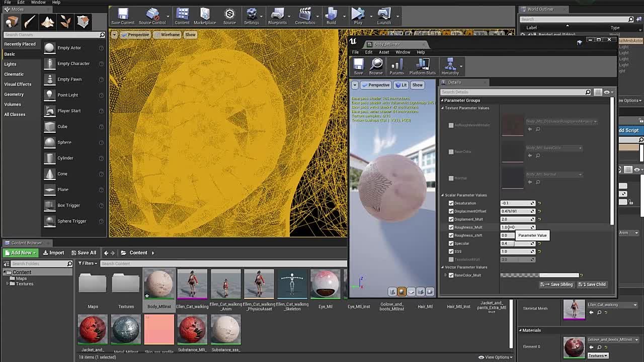
Task: Toggle the Desaturation parameter checkbox
Action: pos(451,203)
